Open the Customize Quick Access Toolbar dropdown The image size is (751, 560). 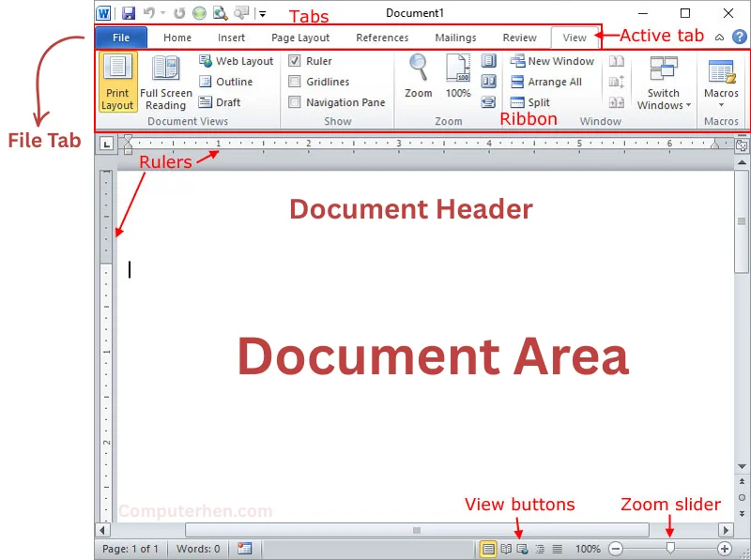pos(261,13)
